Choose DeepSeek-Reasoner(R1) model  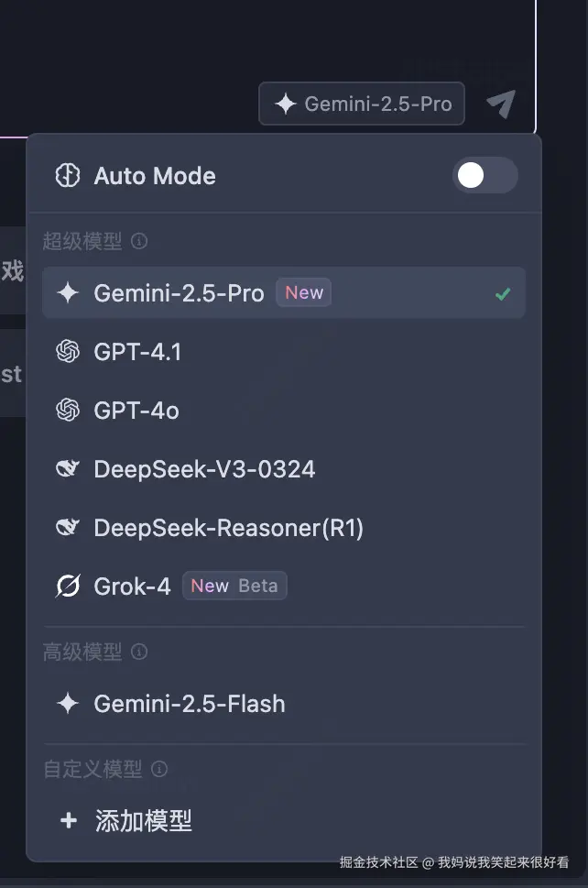[x=228, y=528]
